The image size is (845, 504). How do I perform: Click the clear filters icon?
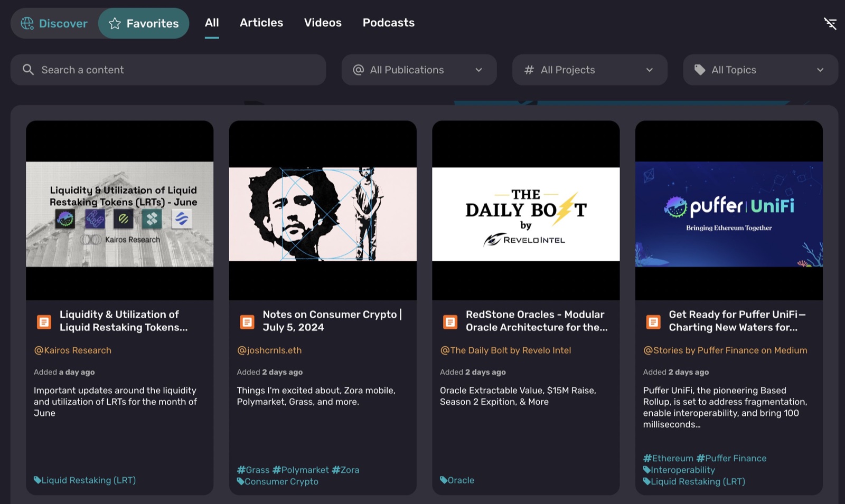(x=830, y=23)
